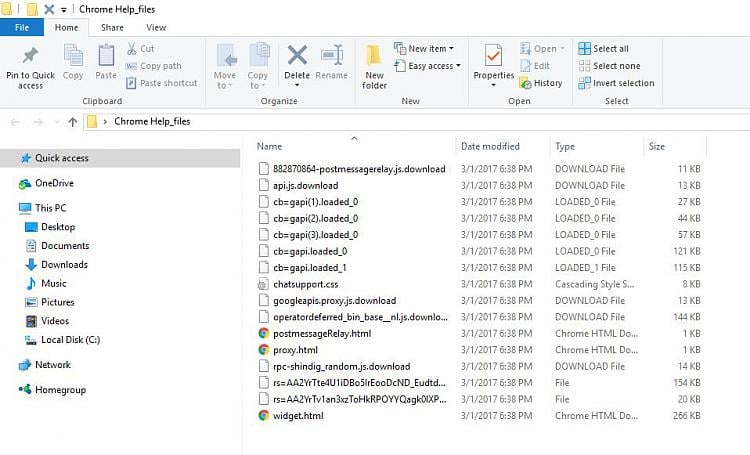Open the File tab
This screenshot has width=750, height=455.
[x=22, y=27]
